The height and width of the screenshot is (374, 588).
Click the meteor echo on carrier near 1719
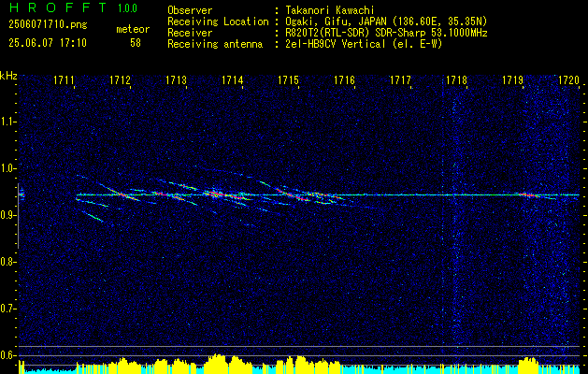pyautogui.click(x=529, y=195)
